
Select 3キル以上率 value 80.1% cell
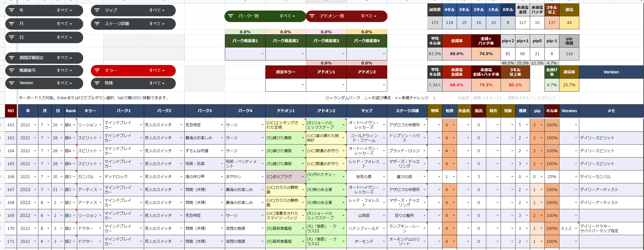click(x=515, y=85)
